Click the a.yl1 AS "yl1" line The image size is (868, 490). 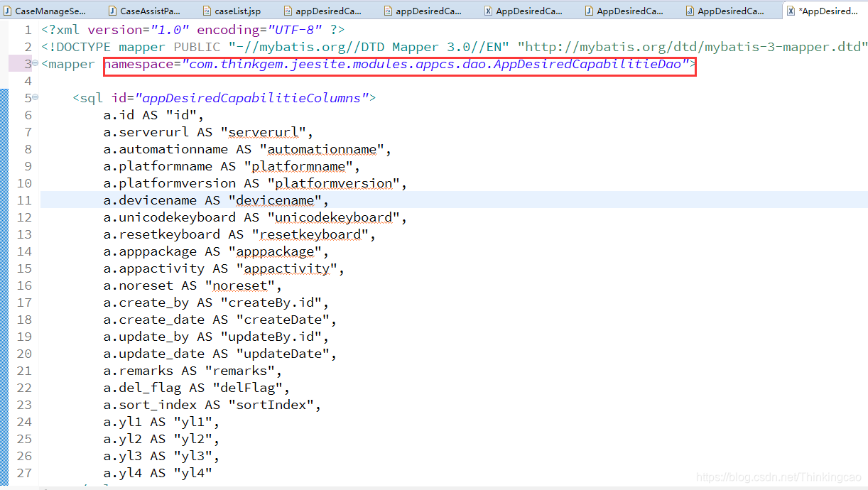161,422
